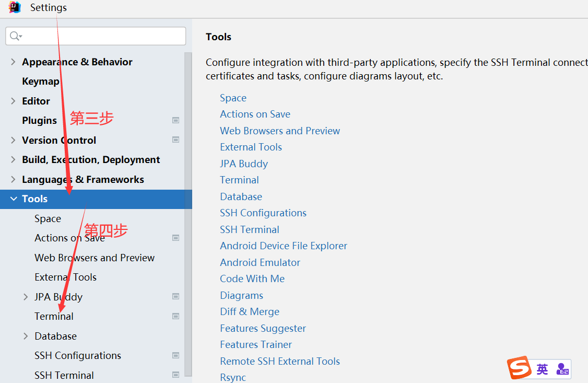The image size is (588, 383).
Task: Click the Sogou input method S icon
Action: [520, 369]
